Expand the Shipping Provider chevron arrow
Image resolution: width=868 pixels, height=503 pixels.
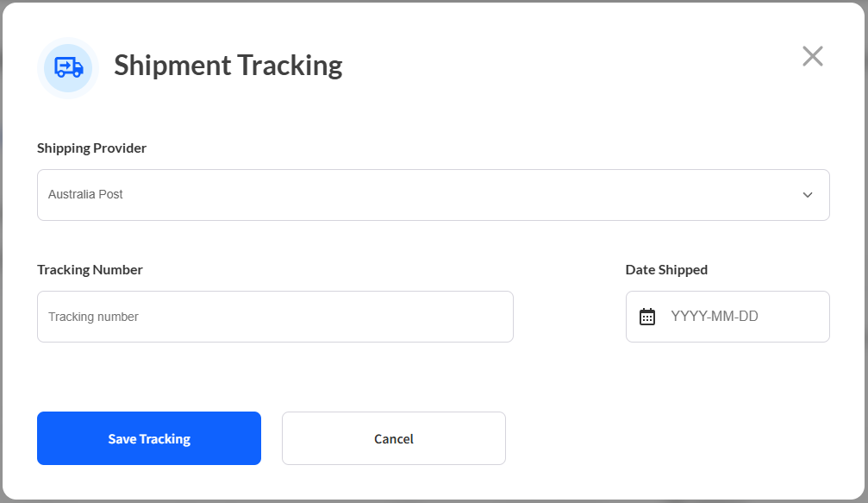pos(808,195)
